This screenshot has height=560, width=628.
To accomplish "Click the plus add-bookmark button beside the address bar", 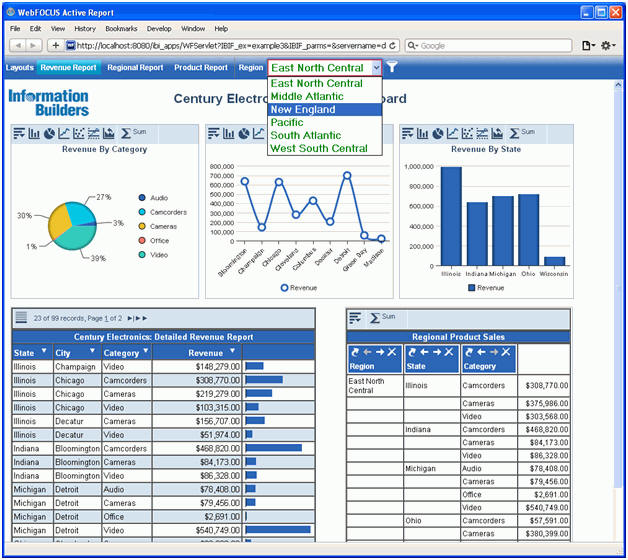I will (x=56, y=46).
